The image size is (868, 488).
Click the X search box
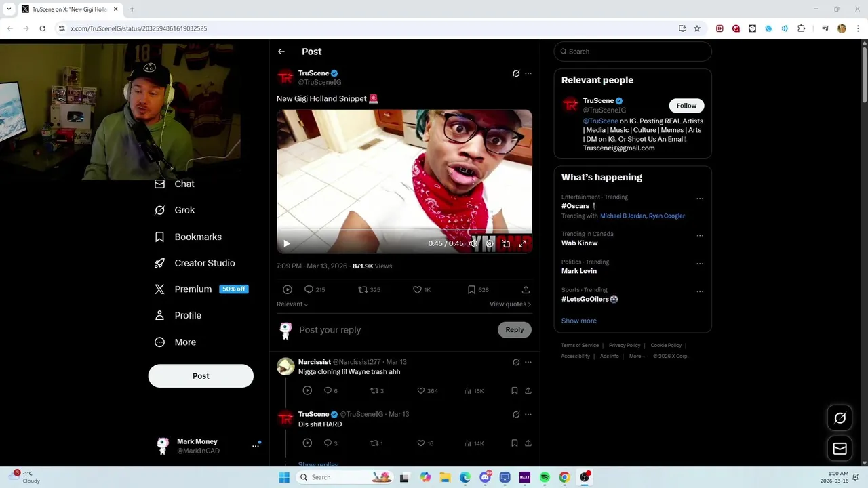click(633, 52)
